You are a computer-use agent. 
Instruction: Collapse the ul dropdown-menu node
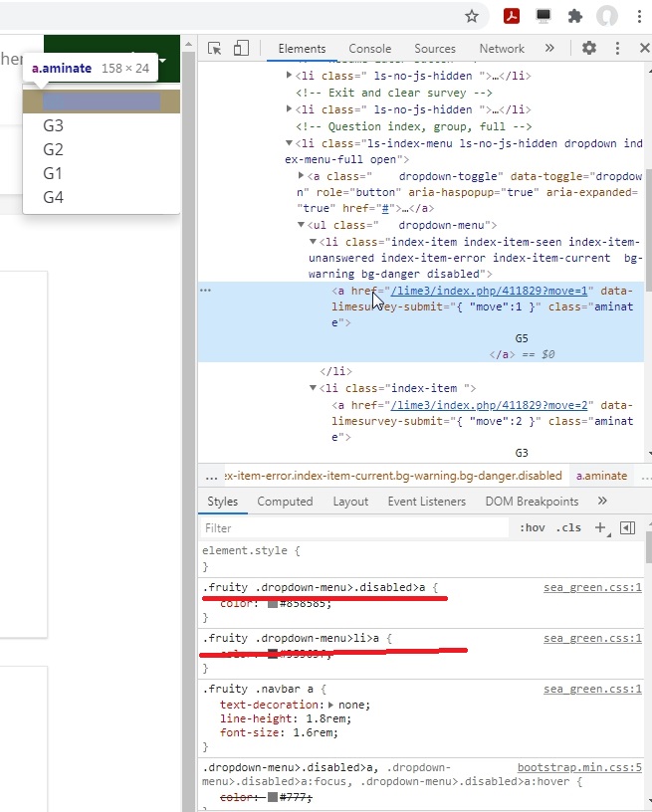303,226
